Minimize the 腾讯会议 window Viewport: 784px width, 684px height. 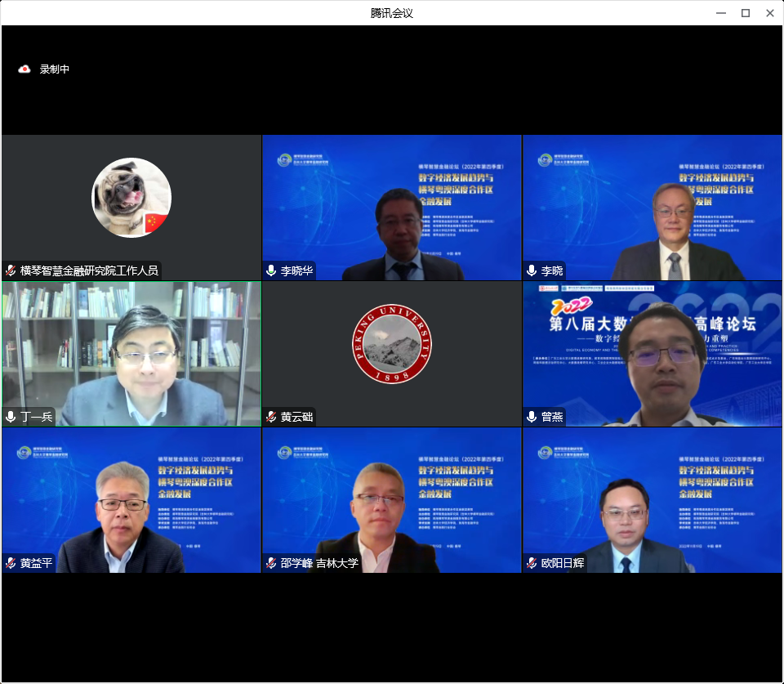(721, 13)
